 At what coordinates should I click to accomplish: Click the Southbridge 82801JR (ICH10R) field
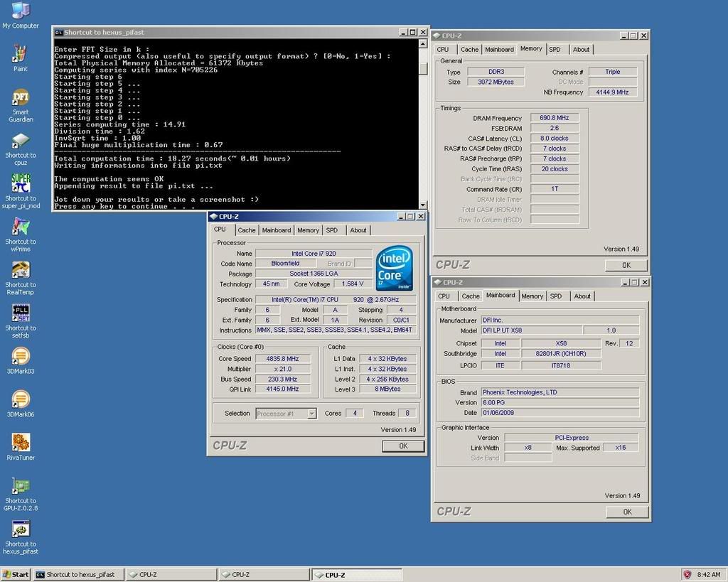561,354
